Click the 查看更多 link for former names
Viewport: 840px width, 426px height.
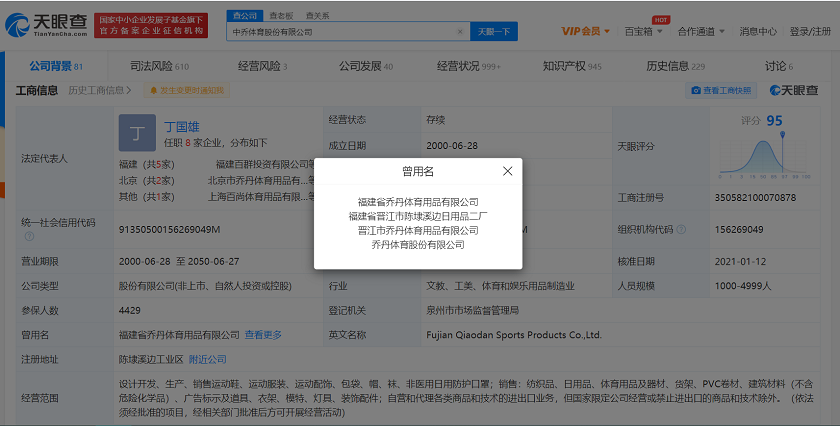tap(264, 334)
